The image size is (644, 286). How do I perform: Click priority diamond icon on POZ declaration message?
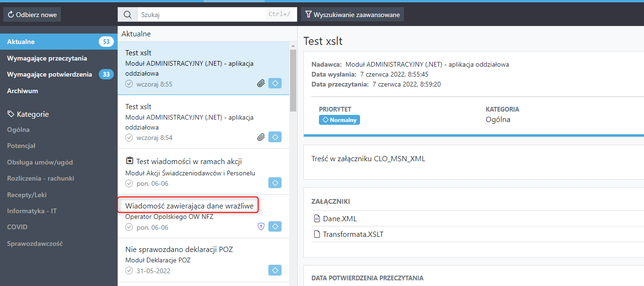tap(275, 270)
